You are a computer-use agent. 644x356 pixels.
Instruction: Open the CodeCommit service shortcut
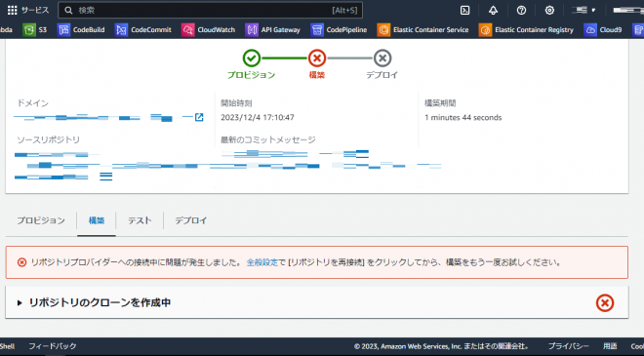coord(142,30)
